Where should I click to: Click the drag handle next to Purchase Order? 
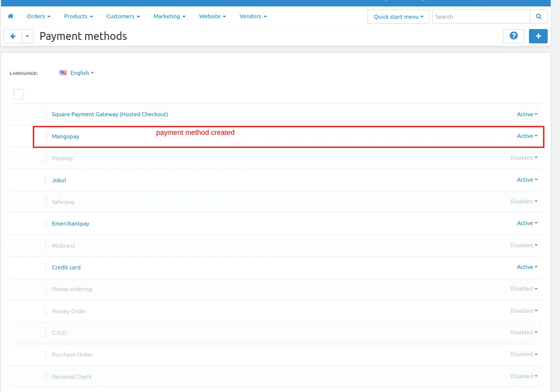46,355
